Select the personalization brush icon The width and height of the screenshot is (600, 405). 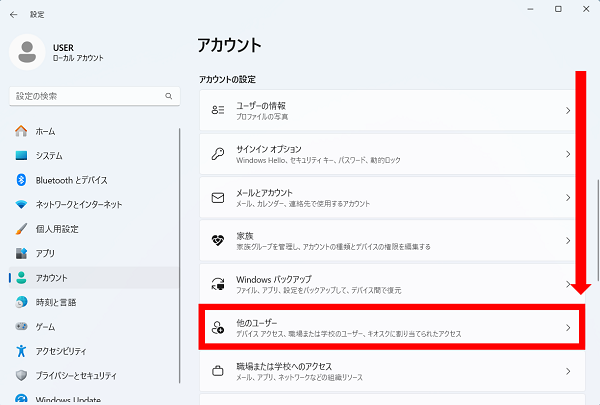[x=21, y=229]
